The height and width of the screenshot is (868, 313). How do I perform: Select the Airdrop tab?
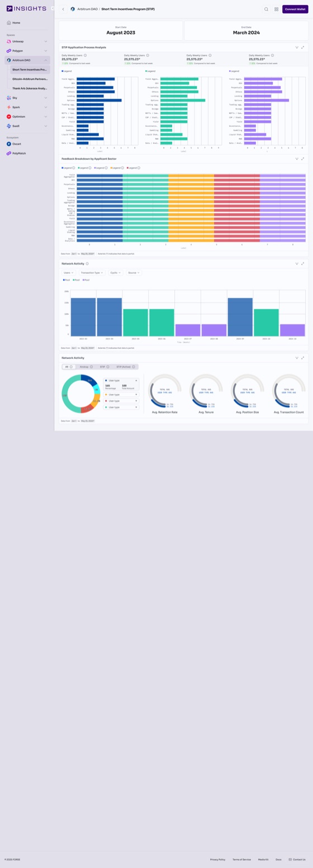[86, 367]
